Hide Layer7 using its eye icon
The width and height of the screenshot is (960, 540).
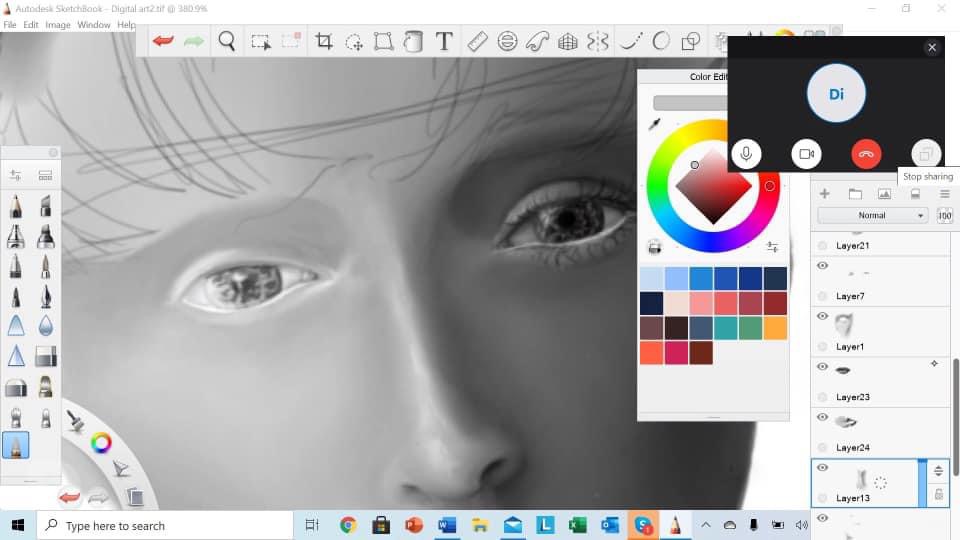(x=822, y=266)
